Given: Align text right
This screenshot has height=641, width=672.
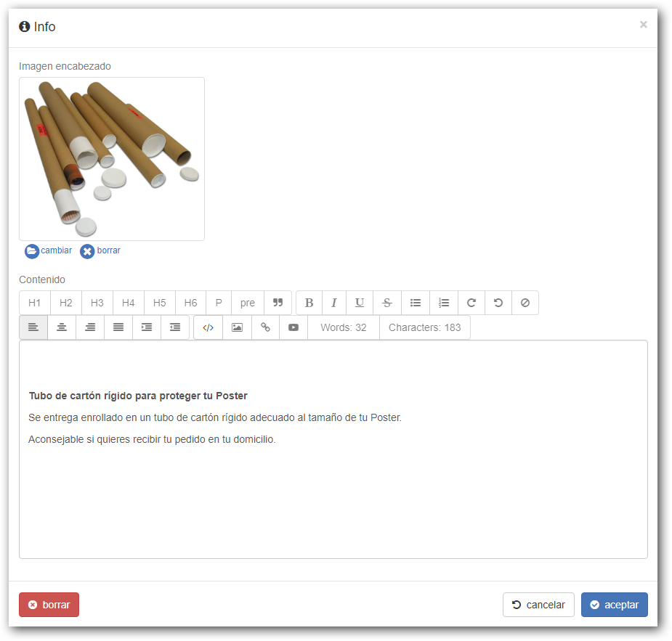Looking at the screenshot, I should click(90, 327).
